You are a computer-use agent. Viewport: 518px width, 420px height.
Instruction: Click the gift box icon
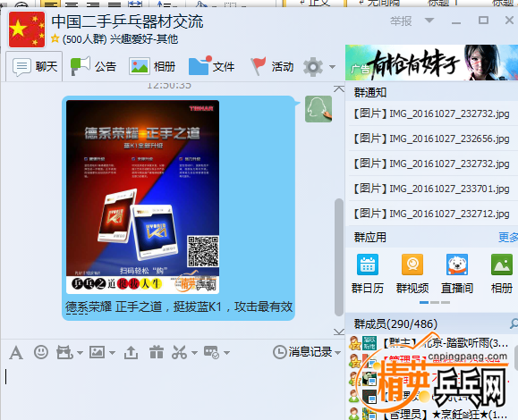point(157,352)
